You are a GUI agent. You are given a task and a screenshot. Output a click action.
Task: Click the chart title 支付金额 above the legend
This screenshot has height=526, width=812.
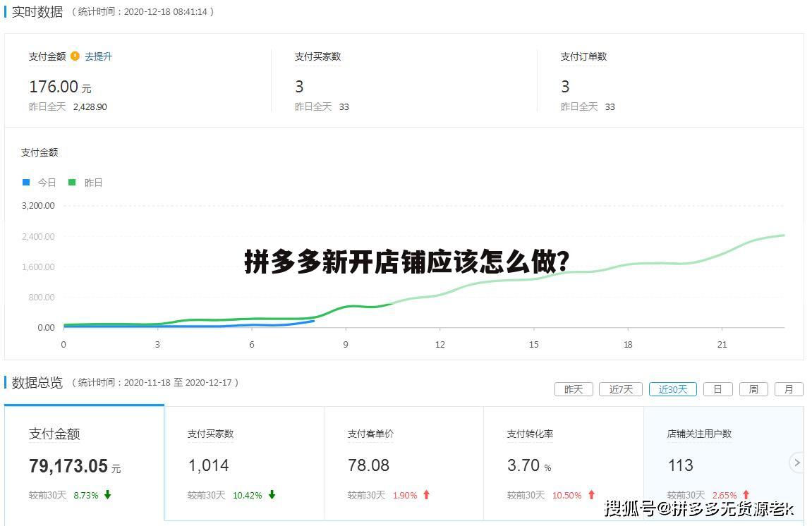[40, 153]
